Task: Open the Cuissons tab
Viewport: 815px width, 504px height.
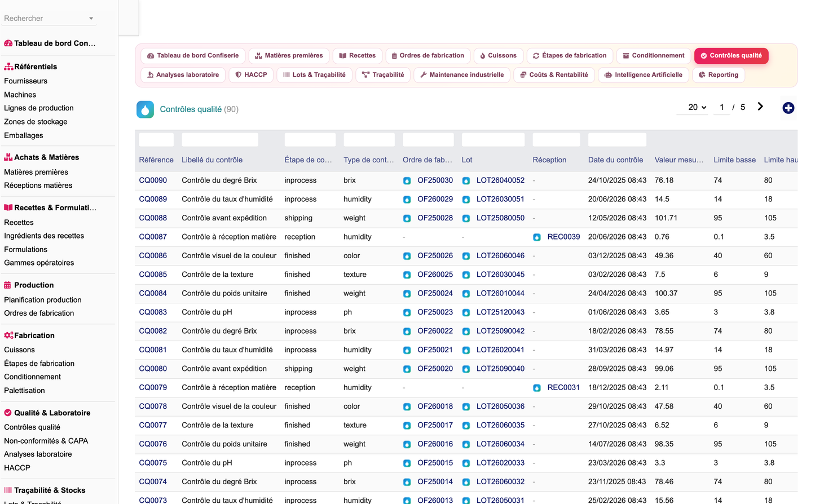Action: (499, 56)
